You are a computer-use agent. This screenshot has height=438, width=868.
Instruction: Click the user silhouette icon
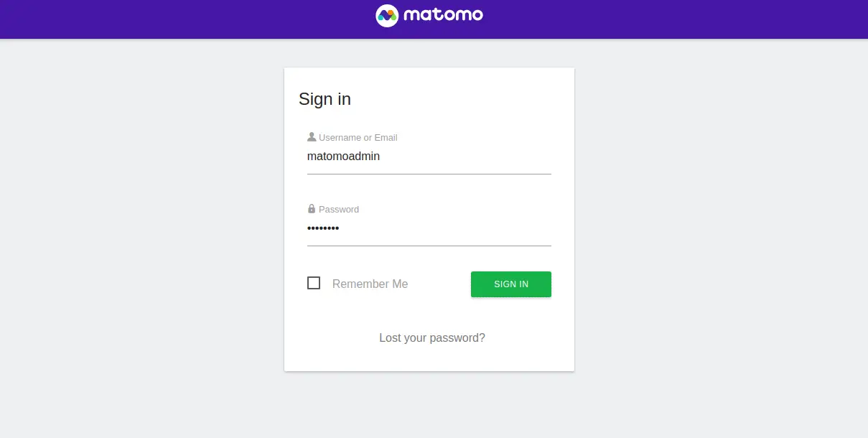click(x=312, y=136)
